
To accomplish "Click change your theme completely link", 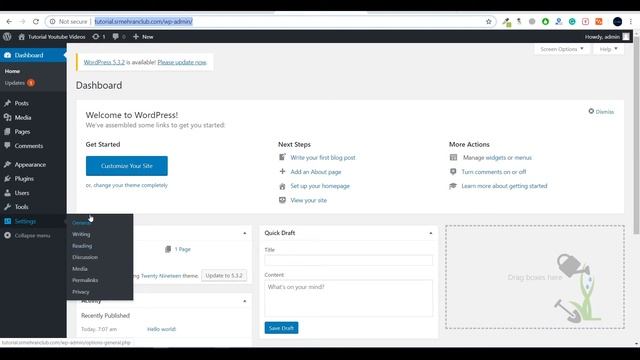I will [131, 185].
